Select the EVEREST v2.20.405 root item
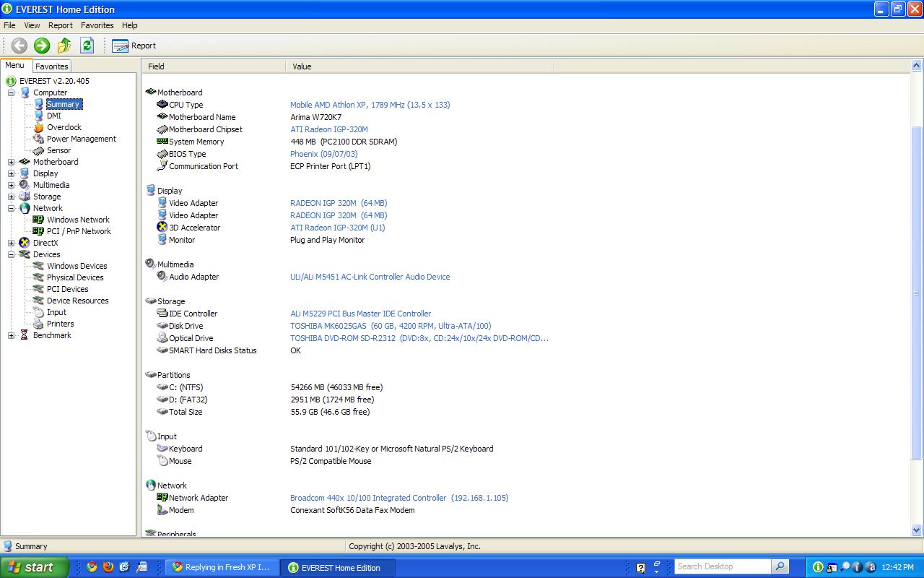Viewport: 924px width, 578px height. point(54,81)
